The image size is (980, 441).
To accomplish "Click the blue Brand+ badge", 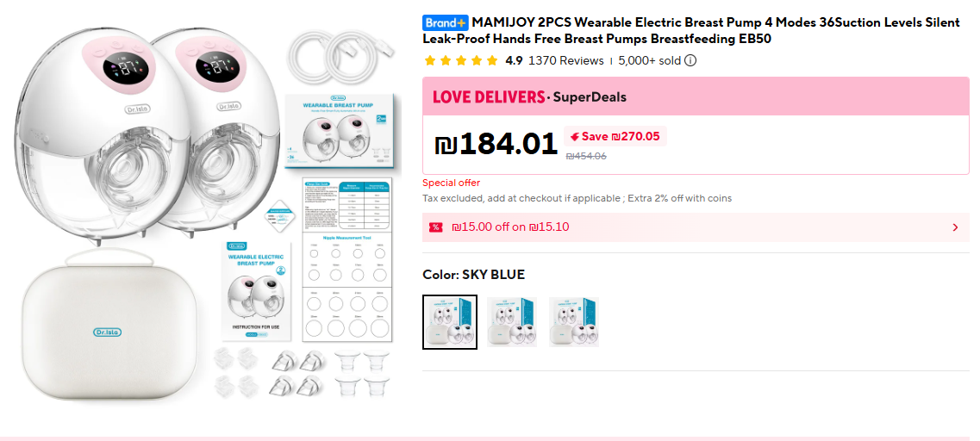I will [x=446, y=22].
